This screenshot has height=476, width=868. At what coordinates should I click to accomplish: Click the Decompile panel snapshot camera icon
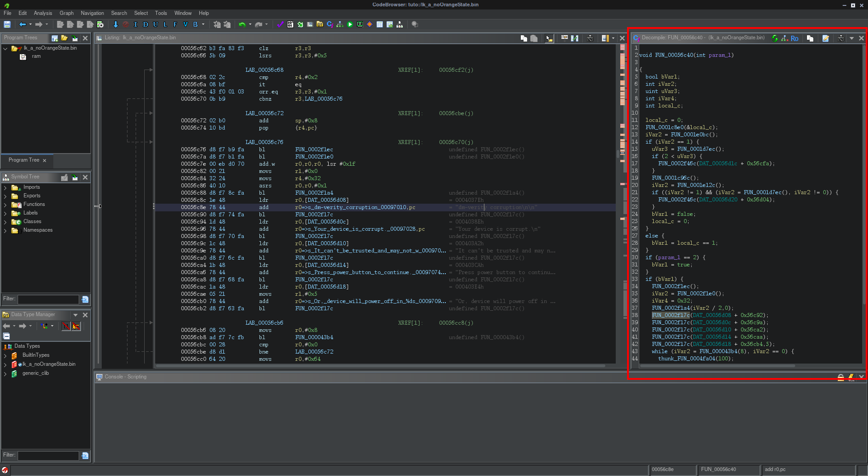(x=840, y=38)
